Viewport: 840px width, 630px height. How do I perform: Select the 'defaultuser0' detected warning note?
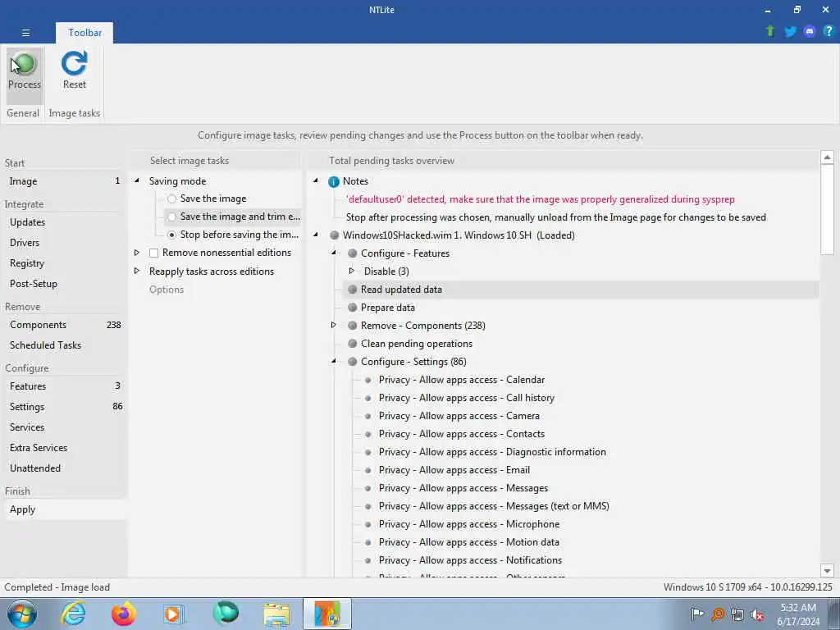[x=540, y=199]
